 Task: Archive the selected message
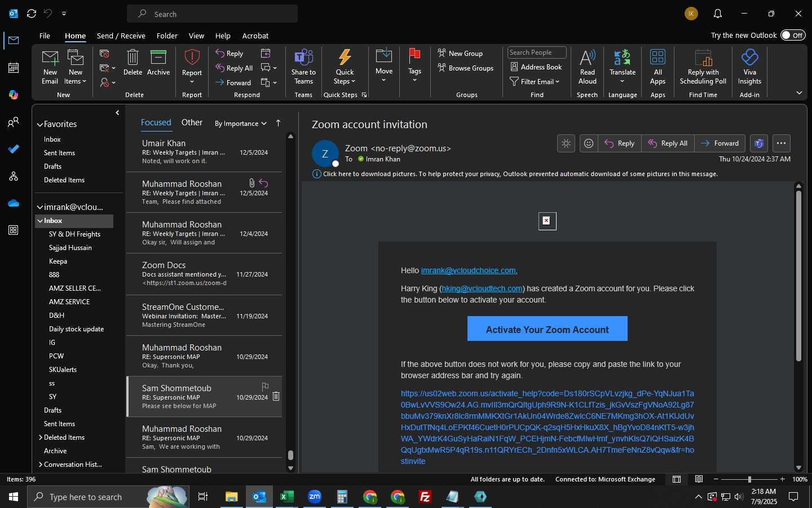point(158,63)
